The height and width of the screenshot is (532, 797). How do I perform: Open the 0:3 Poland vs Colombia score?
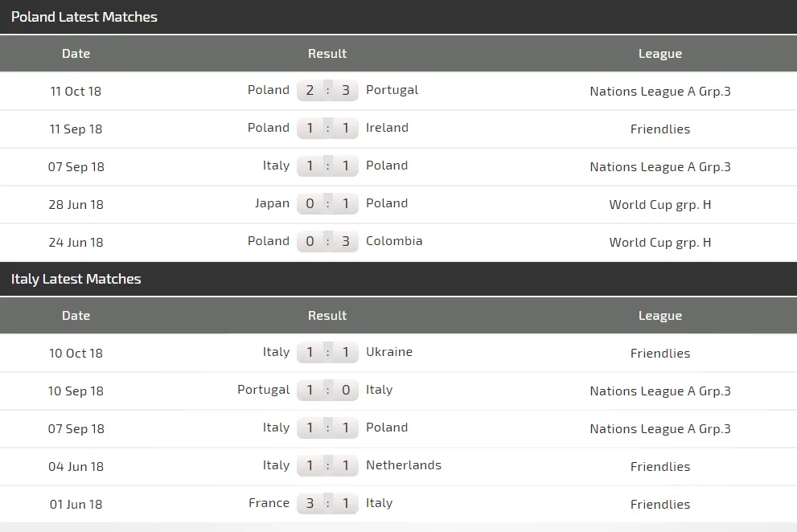click(327, 241)
